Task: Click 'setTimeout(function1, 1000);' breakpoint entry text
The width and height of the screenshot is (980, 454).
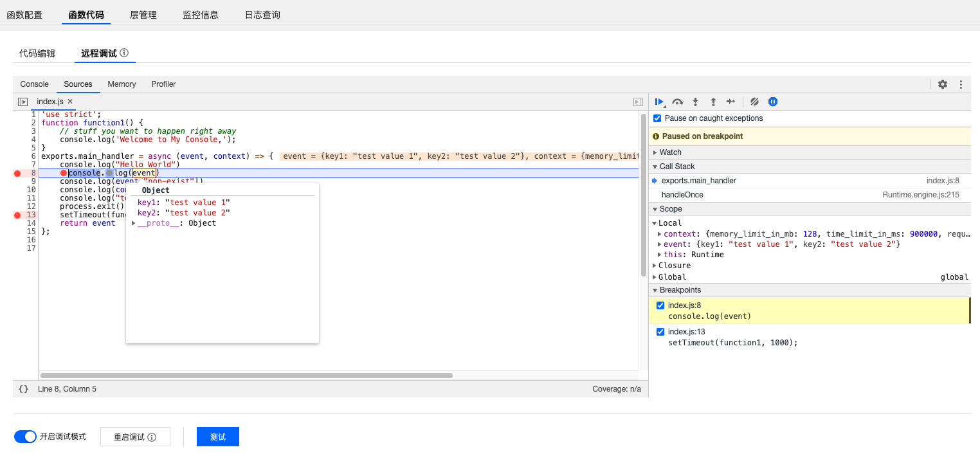Action: (x=732, y=343)
